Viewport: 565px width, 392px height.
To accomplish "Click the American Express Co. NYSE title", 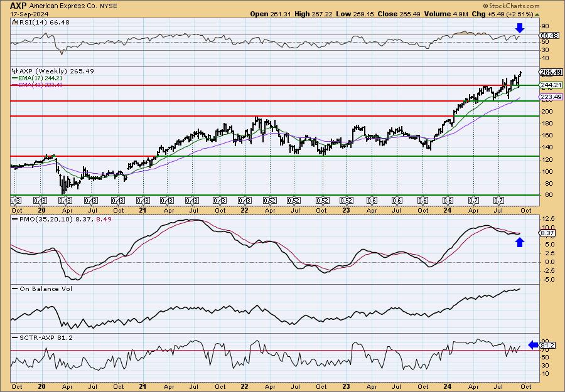I will [73, 6].
